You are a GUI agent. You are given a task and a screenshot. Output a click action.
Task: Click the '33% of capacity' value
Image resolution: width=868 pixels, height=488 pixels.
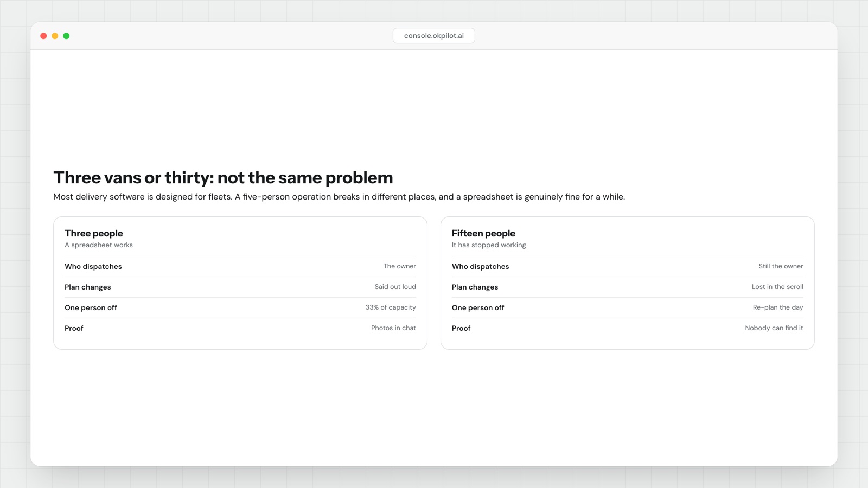point(391,307)
